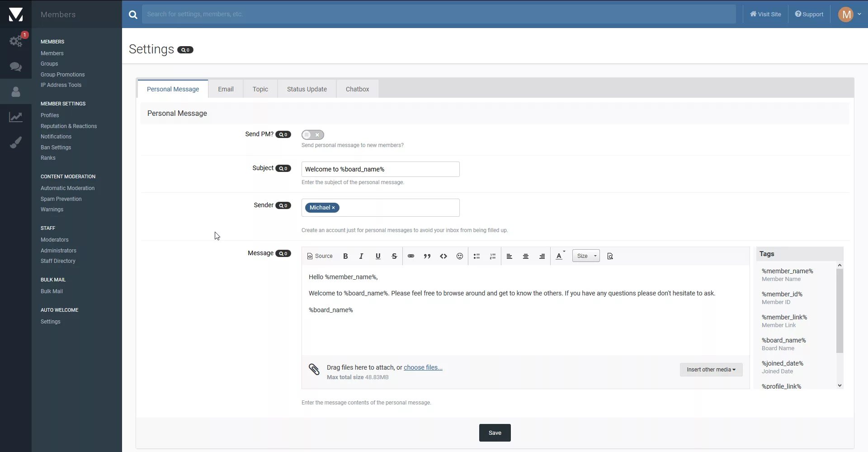Open Groups in the Members menu
The height and width of the screenshot is (452, 868).
pyautogui.click(x=49, y=64)
